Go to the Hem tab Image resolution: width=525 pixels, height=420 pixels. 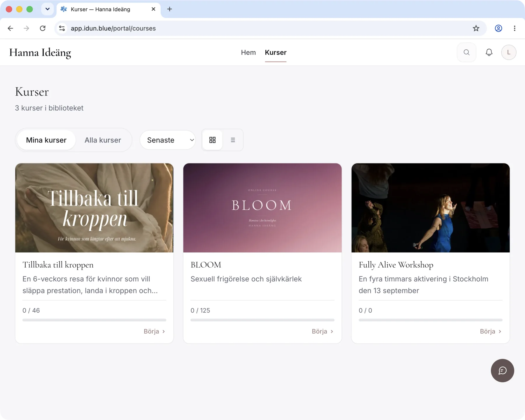click(x=248, y=52)
